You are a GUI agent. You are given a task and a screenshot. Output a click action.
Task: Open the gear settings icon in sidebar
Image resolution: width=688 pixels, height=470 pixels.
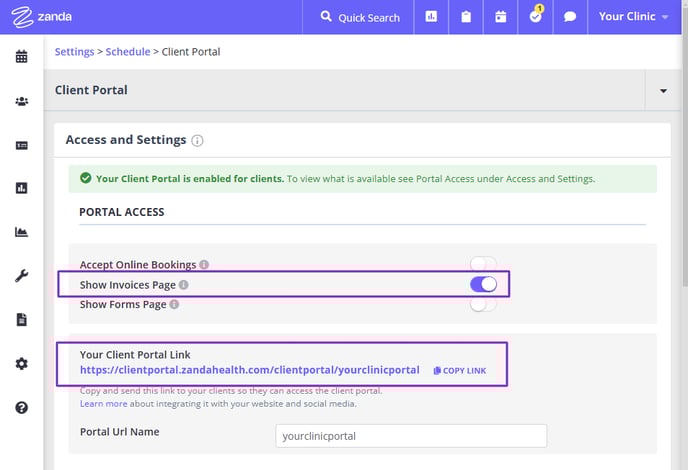pos(22,363)
